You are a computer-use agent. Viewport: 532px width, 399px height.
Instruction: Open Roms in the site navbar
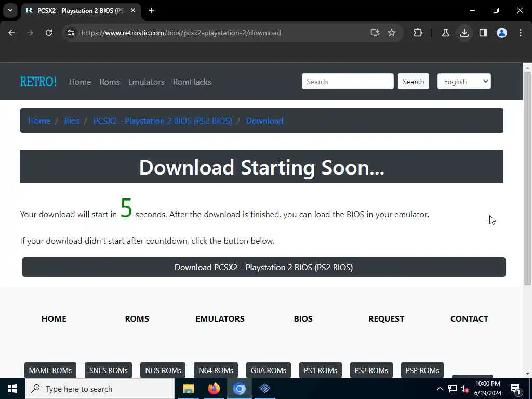coord(110,82)
